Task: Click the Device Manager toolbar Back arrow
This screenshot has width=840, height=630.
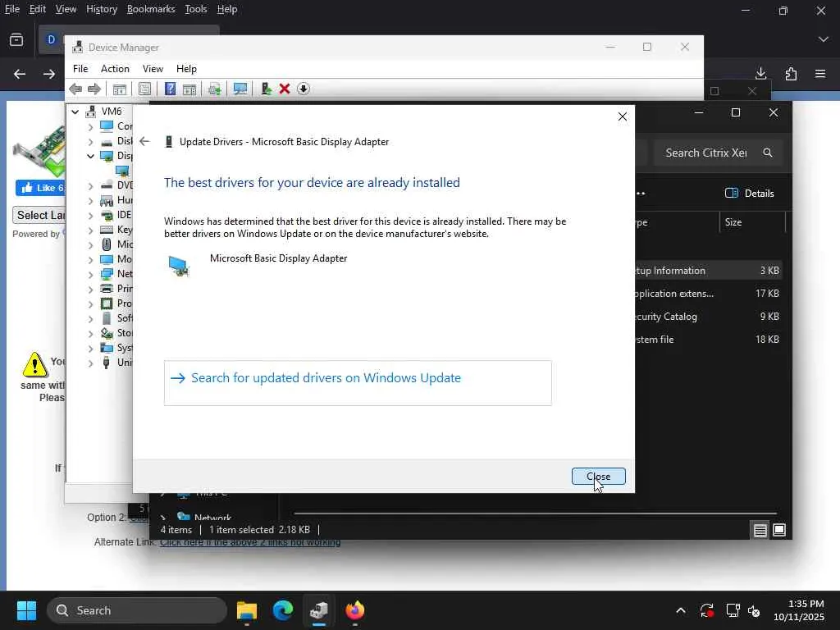Action: [x=76, y=89]
